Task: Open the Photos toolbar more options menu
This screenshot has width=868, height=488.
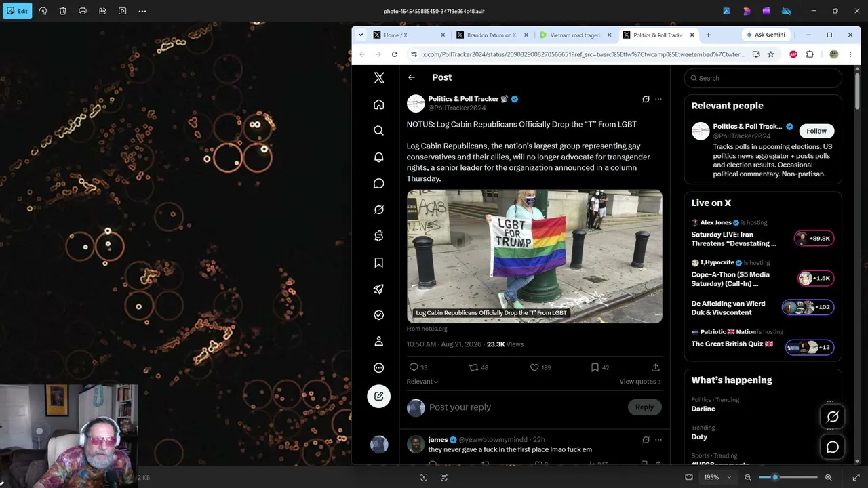Action: point(142,11)
